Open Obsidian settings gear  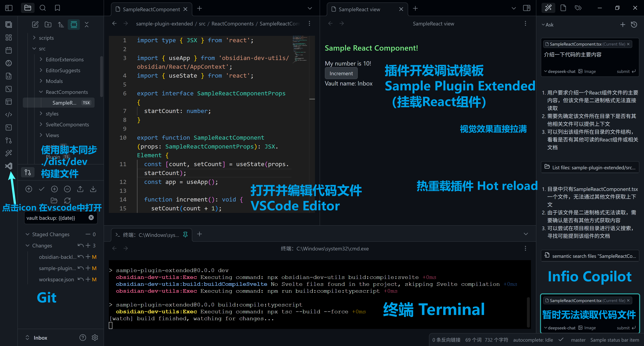[x=95, y=337]
